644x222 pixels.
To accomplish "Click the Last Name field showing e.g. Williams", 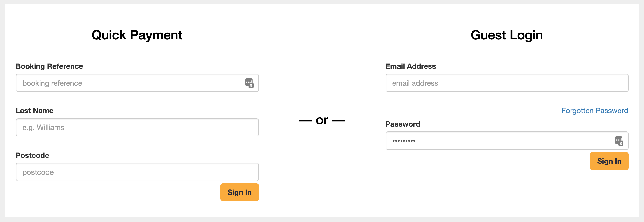I will point(137,128).
